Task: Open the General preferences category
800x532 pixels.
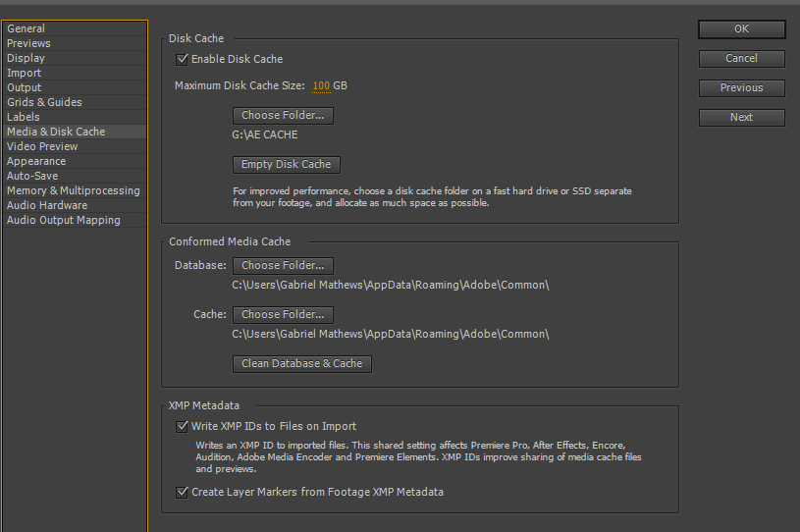Action: tap(27, 29)
